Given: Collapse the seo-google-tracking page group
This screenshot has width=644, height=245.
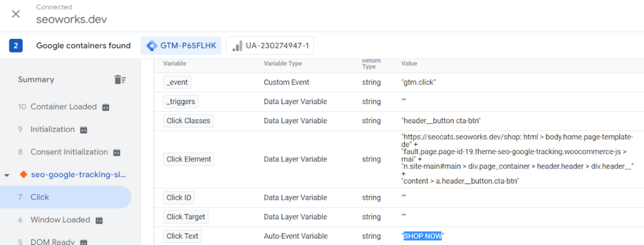Looking at the screenshot, I should 6,175.
